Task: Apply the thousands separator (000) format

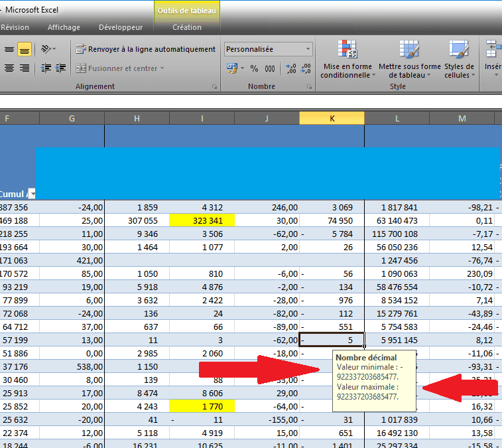Action: [270, 68]
